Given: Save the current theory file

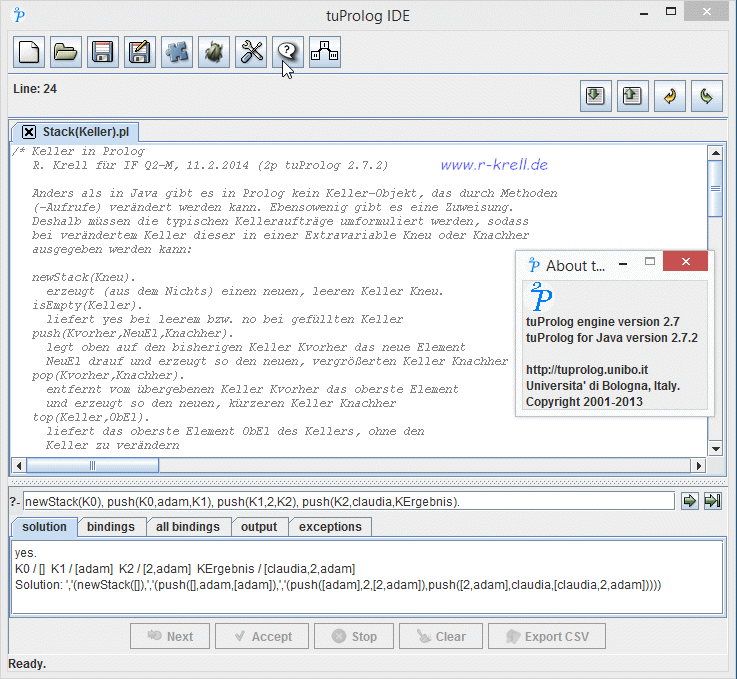Looking at the screenshot, I should 102,51.
